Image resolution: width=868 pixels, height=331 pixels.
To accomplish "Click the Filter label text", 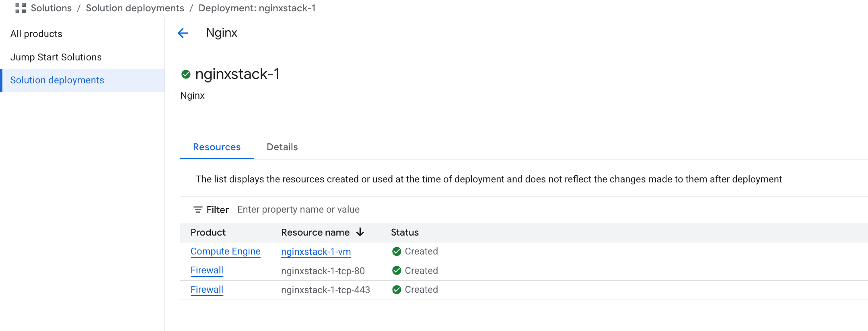I will (x=218, y=210).
